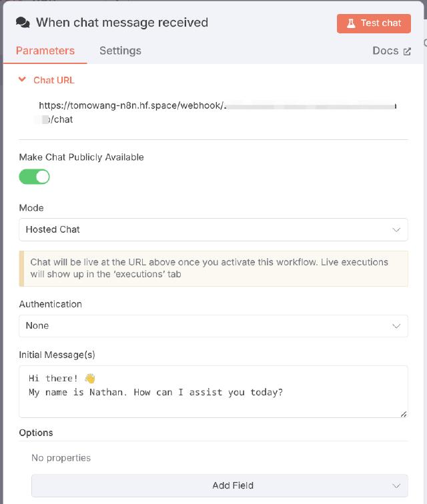Click the chevron arrow in the Authentication field

[396, 326]
